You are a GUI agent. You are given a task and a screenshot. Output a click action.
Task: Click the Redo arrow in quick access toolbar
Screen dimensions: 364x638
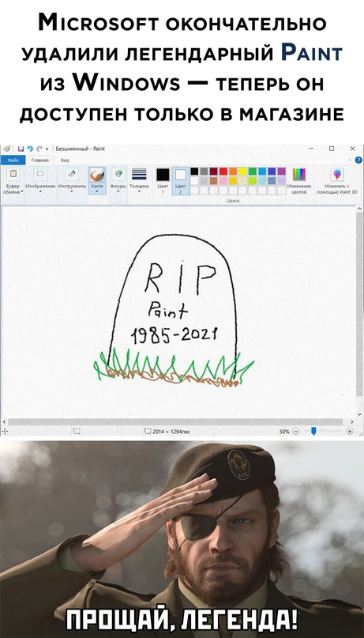click(x=39, y=149)
